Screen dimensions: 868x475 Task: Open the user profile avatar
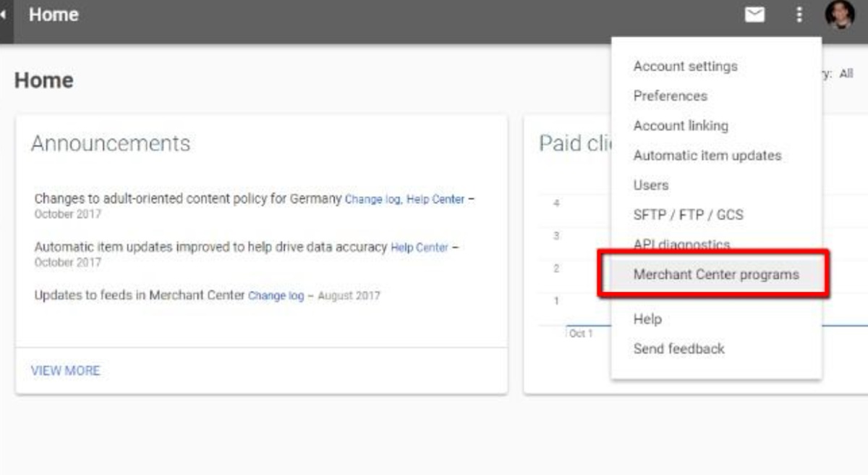839,14
